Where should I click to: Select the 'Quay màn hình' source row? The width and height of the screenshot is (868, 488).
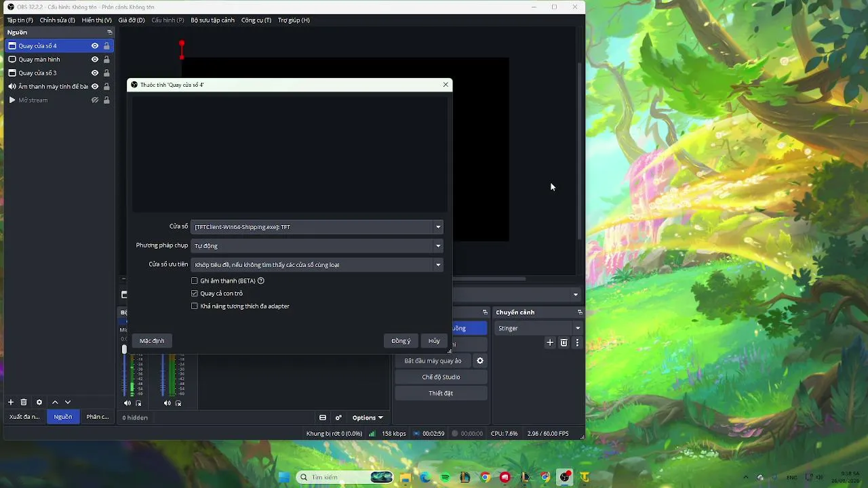60,60
